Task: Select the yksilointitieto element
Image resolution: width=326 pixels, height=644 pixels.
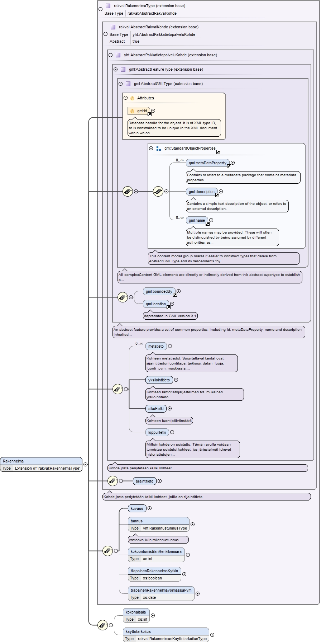Action: point(159,380)
